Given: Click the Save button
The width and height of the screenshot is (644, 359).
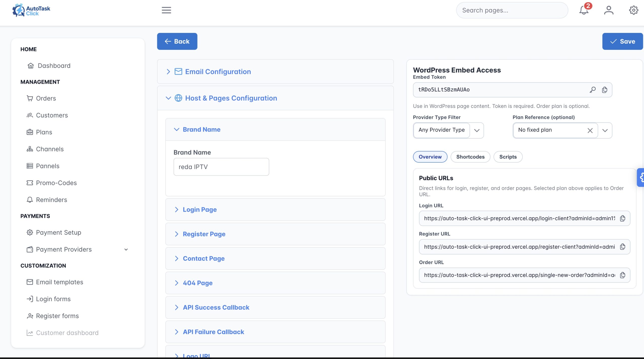Looking at the screenshot, I should (x=623, y=41).
